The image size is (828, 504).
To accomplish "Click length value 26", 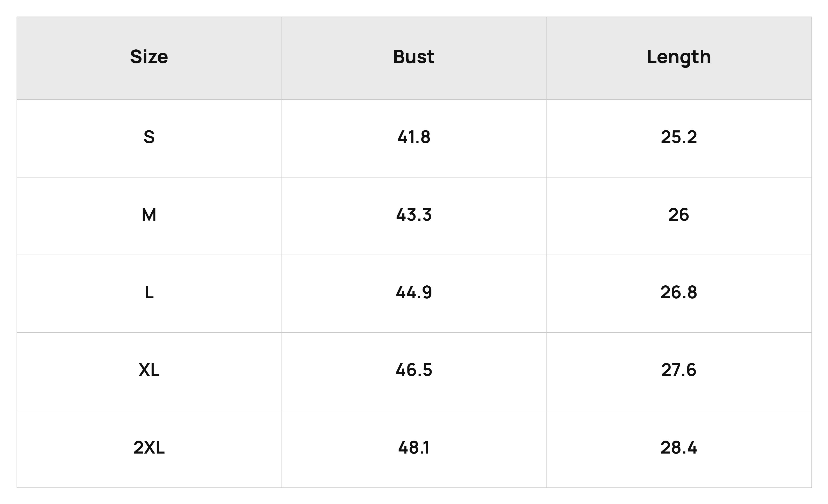I will coord(679,215).
